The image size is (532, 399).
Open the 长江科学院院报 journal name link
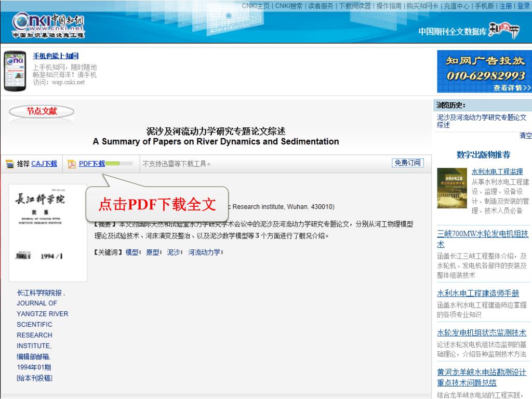coord(39,293)
